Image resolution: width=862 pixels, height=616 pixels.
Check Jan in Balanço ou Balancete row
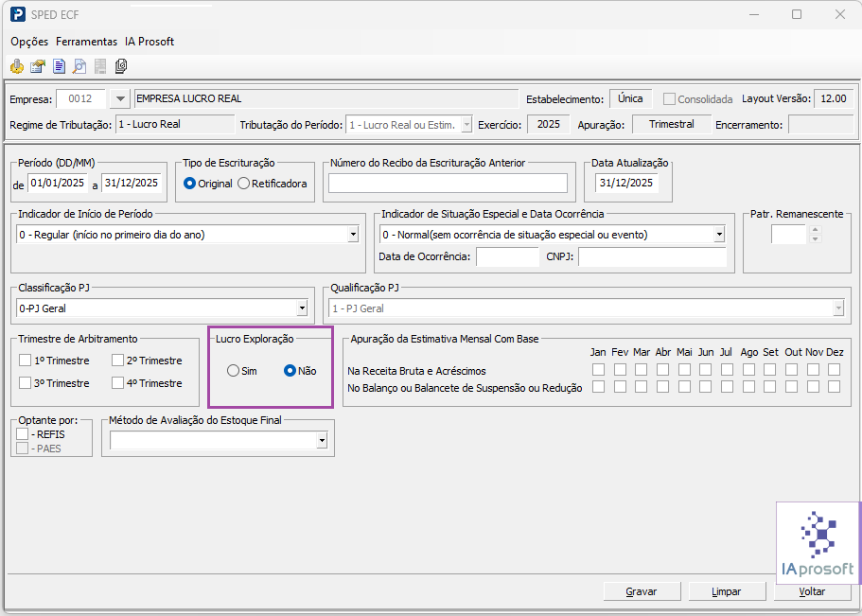598,387
